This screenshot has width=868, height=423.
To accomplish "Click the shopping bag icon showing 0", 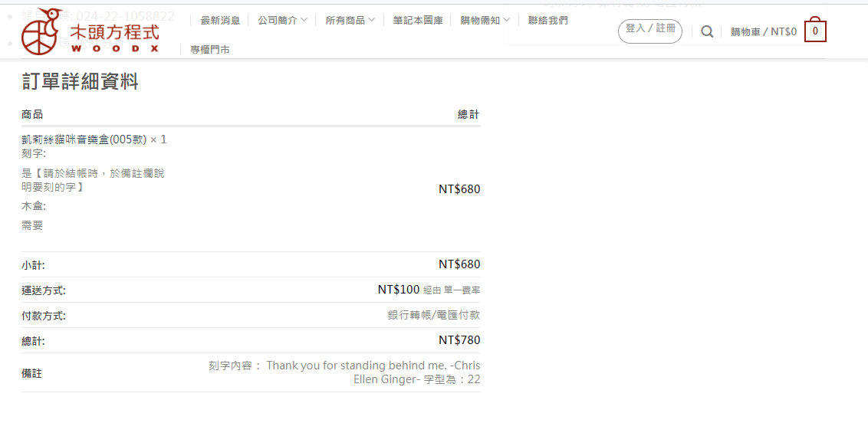I will tap(814, 31).
